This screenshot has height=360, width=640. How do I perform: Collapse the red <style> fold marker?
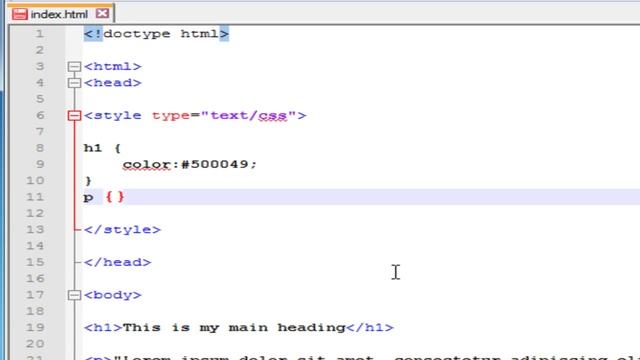click(x=74, y=116)
